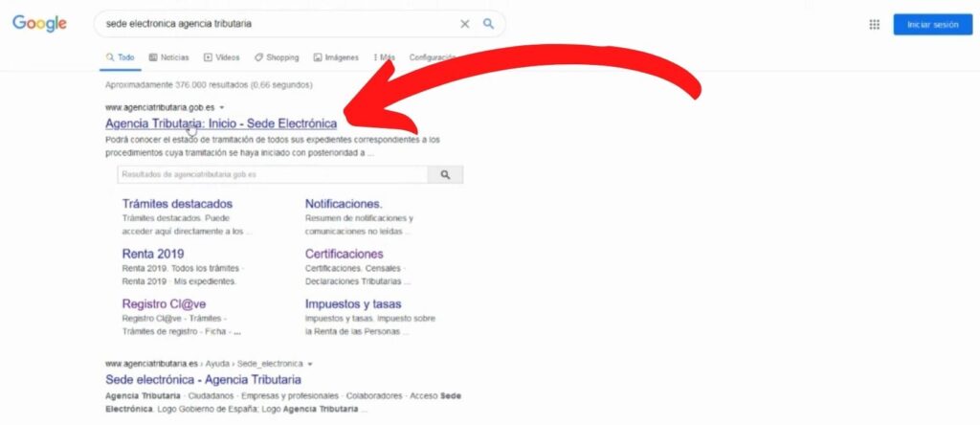The width and height of the screenshot is (980, 425).
Task: Click the site search magnifier button
Action: pos(445,175)
